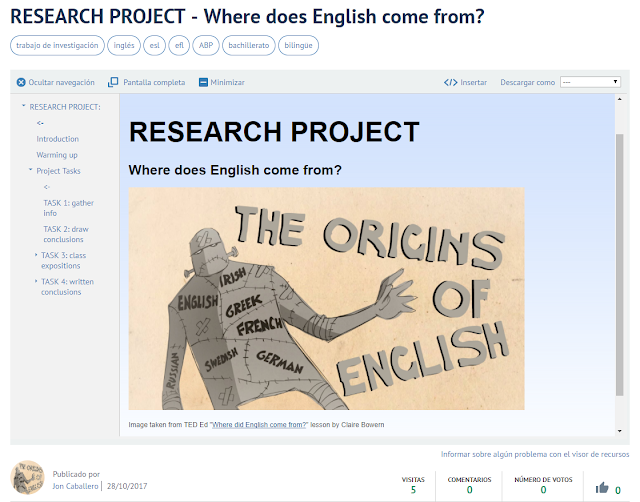640x502 pixels.
Task: Click the Pantalla completa fullscreen icon
Action: pos(113,82)
